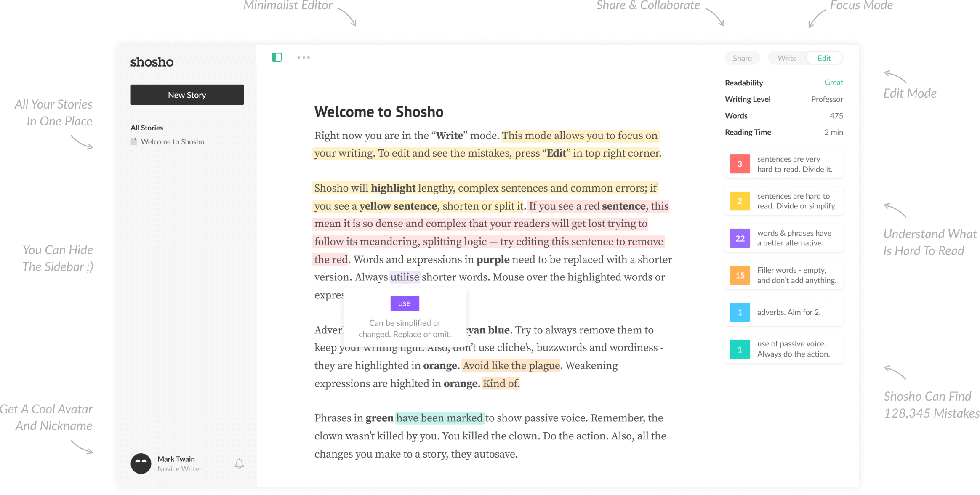Switch to Write mode
Screen dimensions: 980x495
click(x=786, y=58)
